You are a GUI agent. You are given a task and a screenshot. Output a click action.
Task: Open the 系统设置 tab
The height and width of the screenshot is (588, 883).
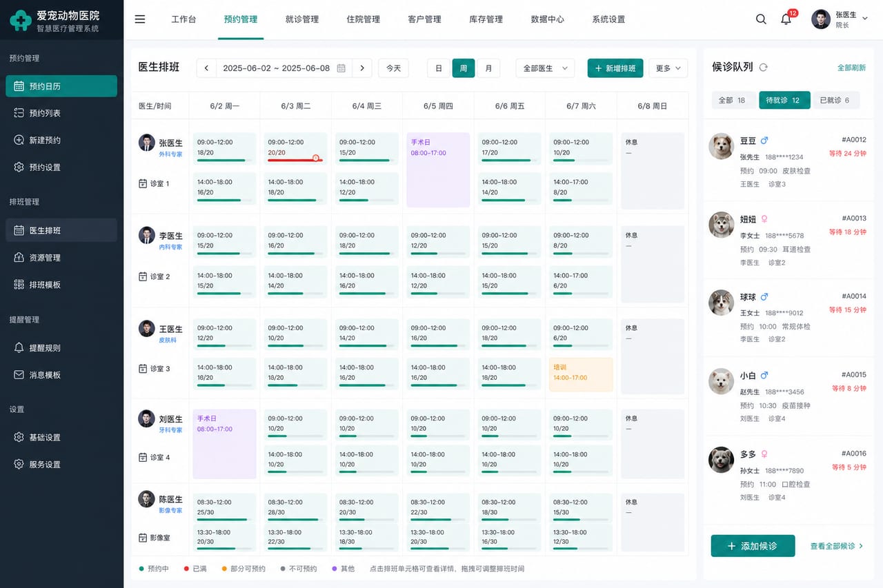(608, 19)
